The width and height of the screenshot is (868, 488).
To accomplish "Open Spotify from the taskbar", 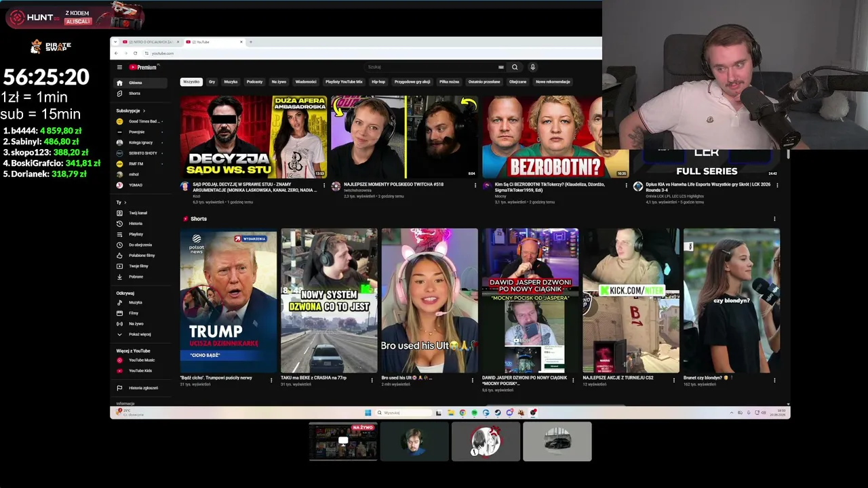I will click(474, 412).
